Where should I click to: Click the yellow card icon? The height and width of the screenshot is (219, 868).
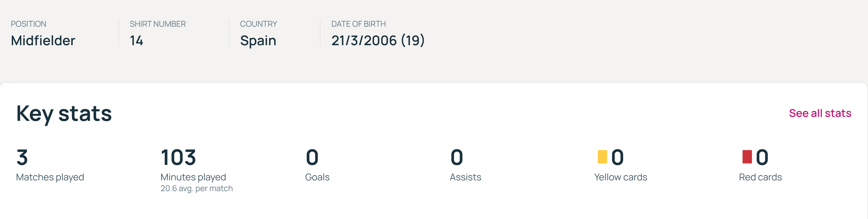coord(602,157)
